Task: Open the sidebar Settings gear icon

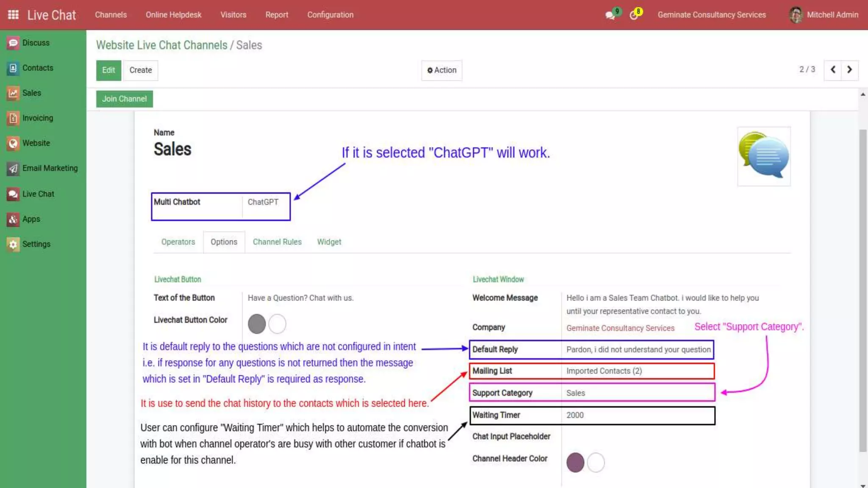Action: 13,244
